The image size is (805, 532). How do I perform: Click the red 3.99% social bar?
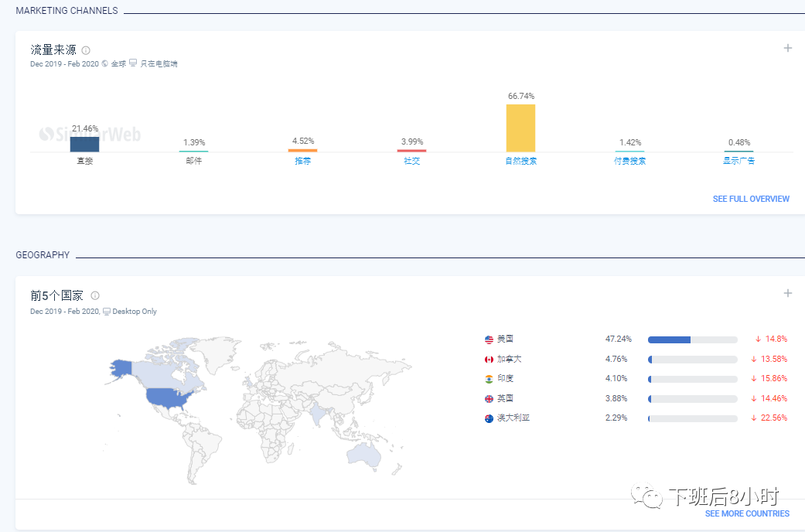411,151
